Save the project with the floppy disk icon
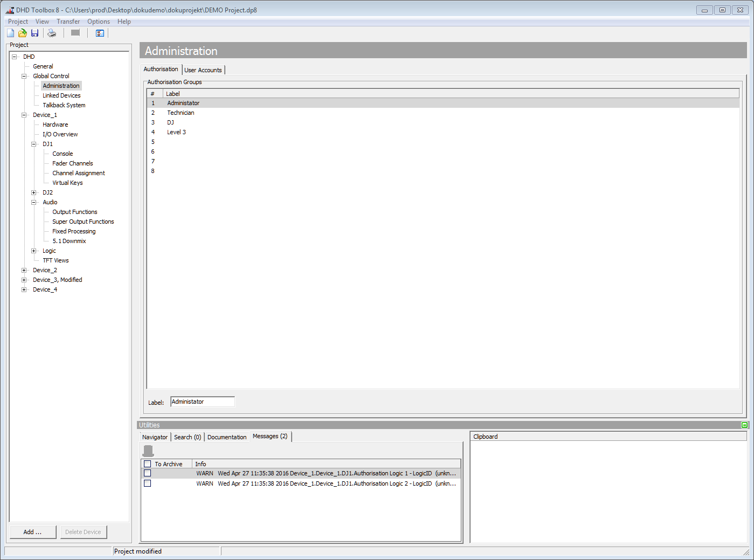754x560 pixels. pos(34,33)
